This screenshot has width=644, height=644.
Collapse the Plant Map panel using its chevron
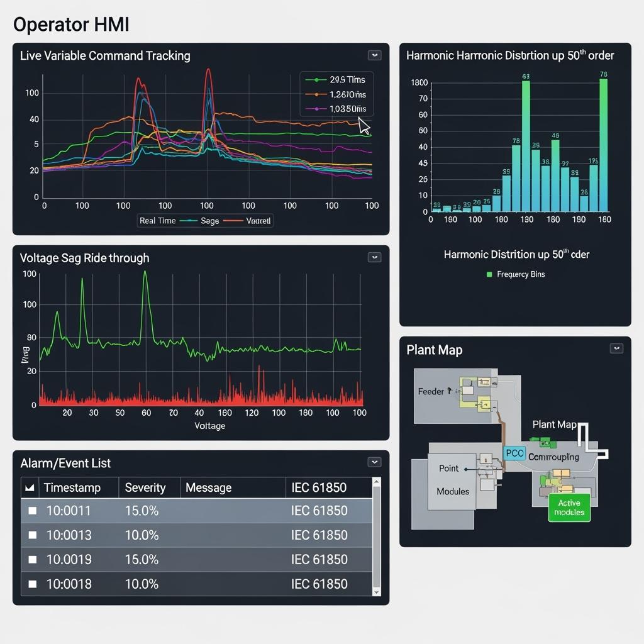pos(616,348)
